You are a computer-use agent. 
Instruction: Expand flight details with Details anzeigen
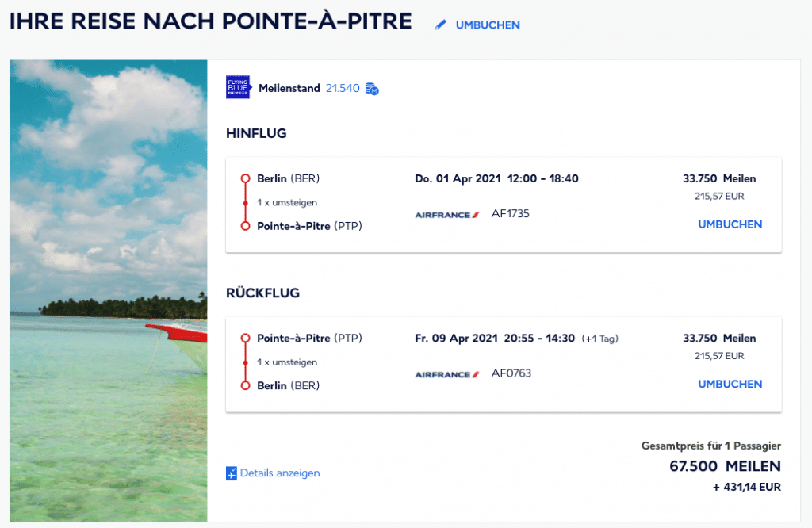click(280, 473)
